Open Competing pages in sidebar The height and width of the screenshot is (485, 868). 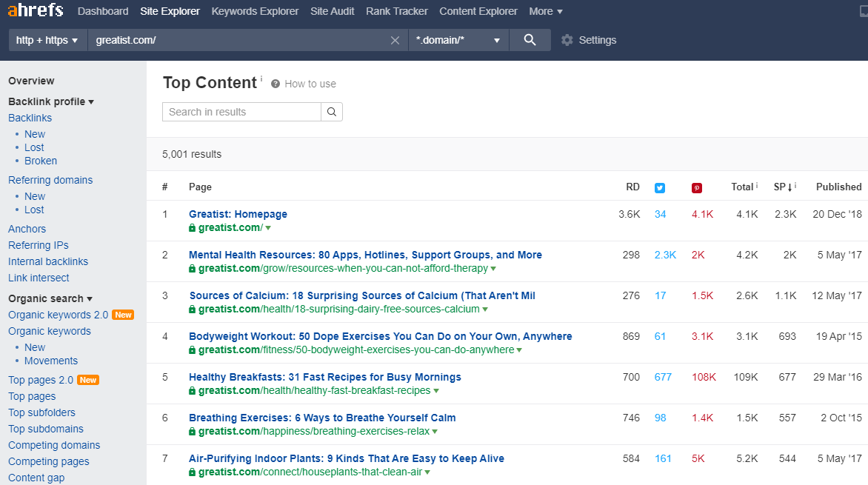(x=49, y=462)
